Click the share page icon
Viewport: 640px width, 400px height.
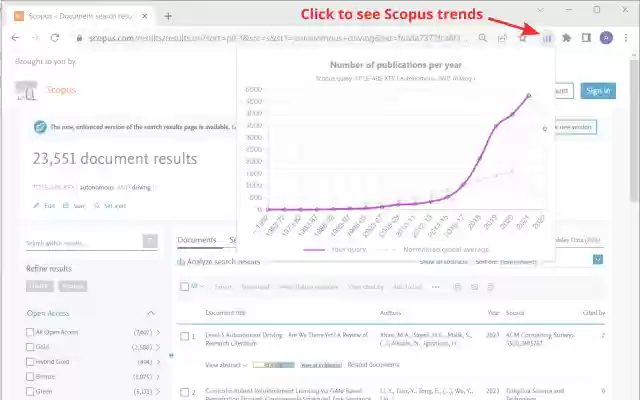coord(502,38)
